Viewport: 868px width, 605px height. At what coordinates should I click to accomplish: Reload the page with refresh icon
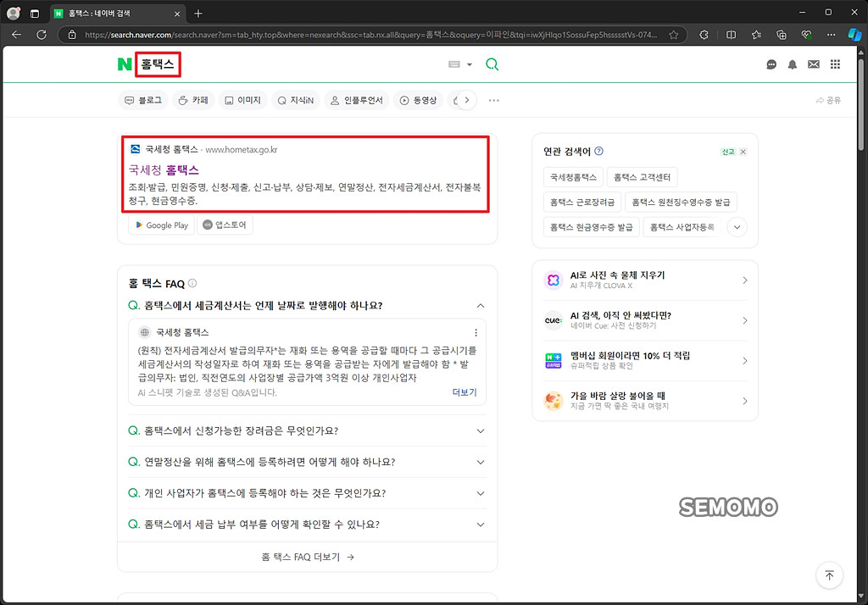tap(42, 35)
